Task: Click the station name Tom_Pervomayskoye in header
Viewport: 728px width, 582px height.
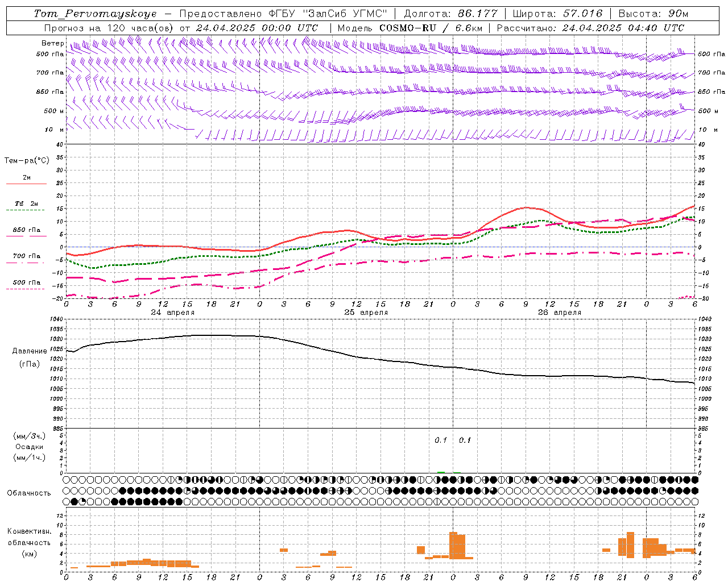Action: coord(95,14)
